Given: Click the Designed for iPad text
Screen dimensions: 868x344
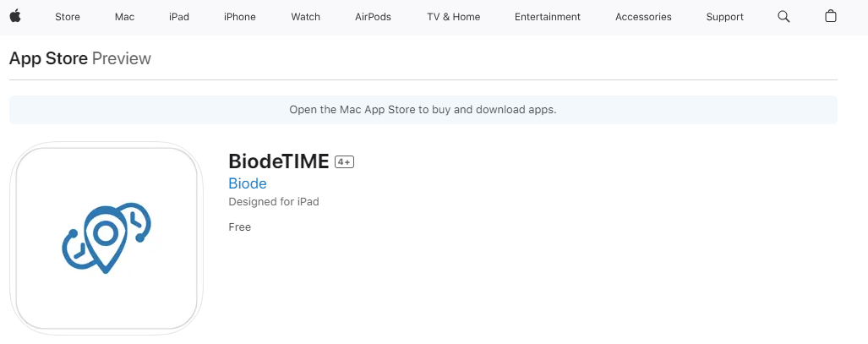Looking at the screenshot, I should (x=274, y=202).
